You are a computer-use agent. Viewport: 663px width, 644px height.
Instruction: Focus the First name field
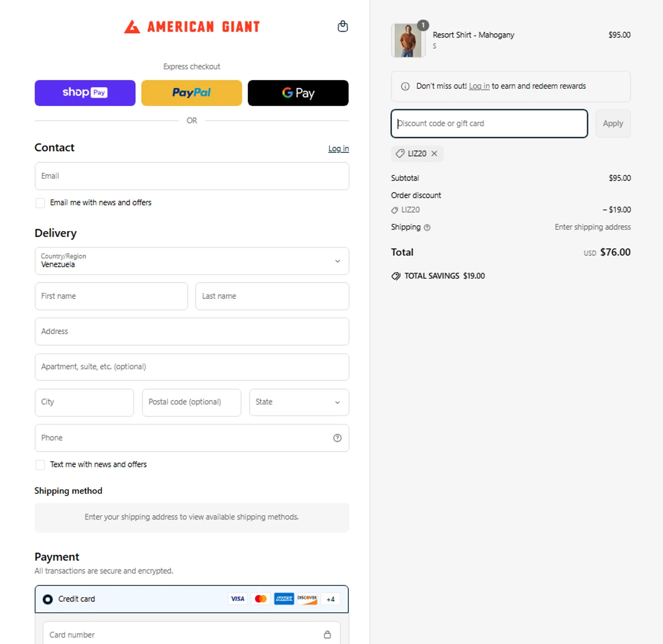[x=111, y=296]
